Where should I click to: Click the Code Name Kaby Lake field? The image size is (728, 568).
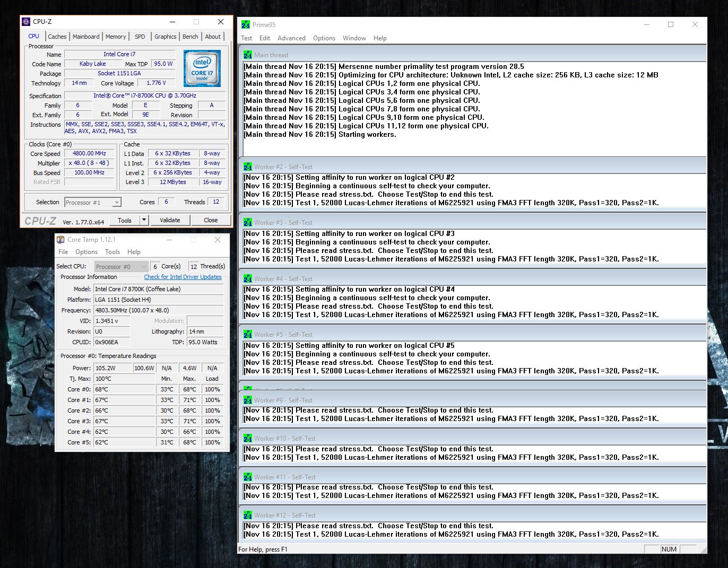pos(92,64)
